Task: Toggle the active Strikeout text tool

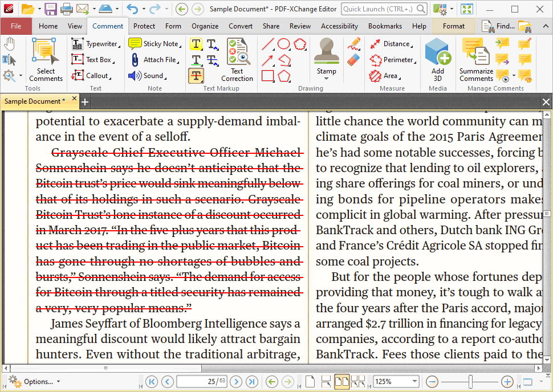Action: pyautogui.click(x=196, y=76)
